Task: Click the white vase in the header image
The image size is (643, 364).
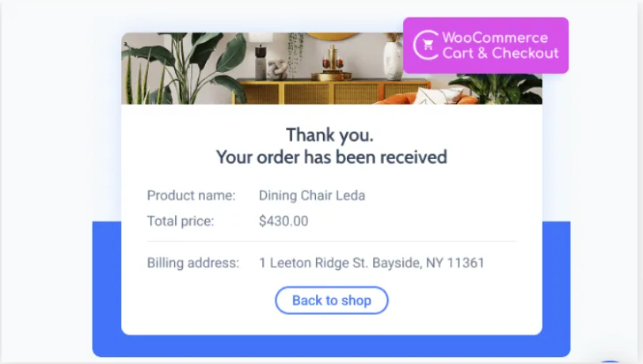Action: 393,60
